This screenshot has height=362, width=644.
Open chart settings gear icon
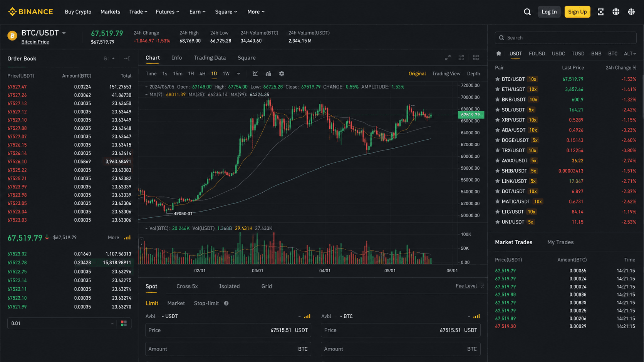tap(282, 73)
